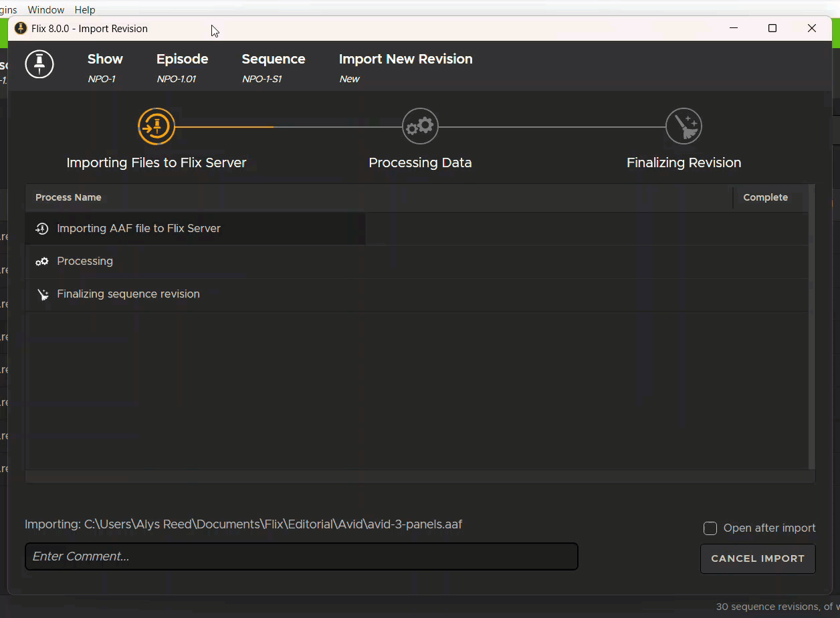Click the Process Name column header

pyautogui.click(x=68, y=197)
